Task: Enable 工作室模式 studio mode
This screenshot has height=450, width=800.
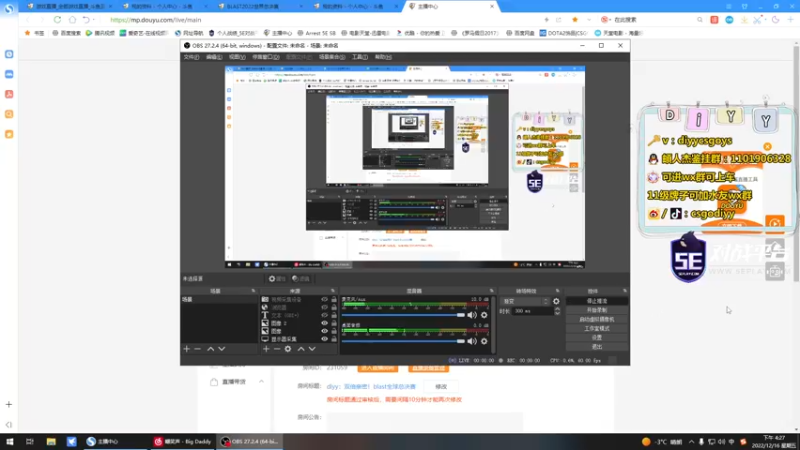Action: point(597,329)
